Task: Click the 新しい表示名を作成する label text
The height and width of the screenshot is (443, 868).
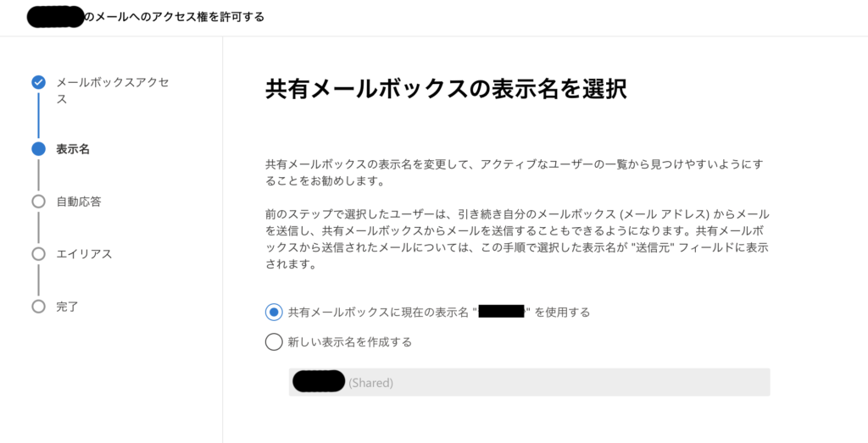Action: pyautogui.click(x=350, y=342)
